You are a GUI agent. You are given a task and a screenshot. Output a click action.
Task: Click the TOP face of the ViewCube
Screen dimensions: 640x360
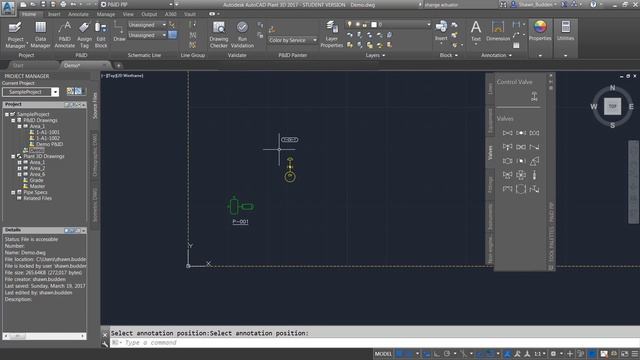[612, 106]
